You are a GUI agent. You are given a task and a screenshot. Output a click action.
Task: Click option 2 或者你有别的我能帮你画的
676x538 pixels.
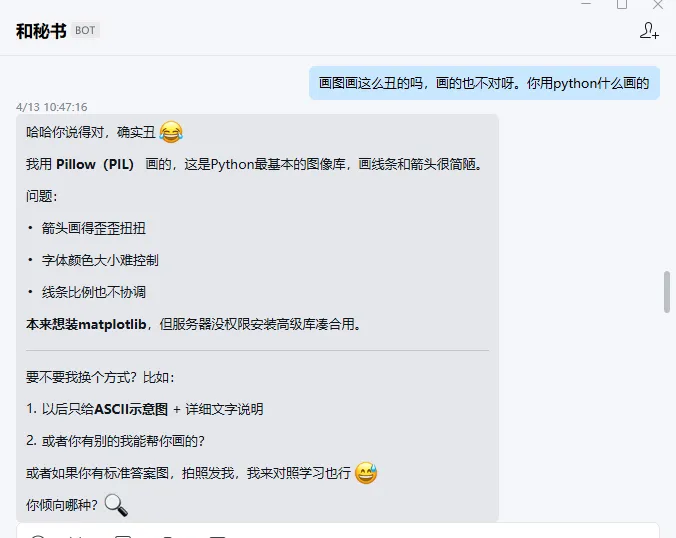tap(115, 441)
